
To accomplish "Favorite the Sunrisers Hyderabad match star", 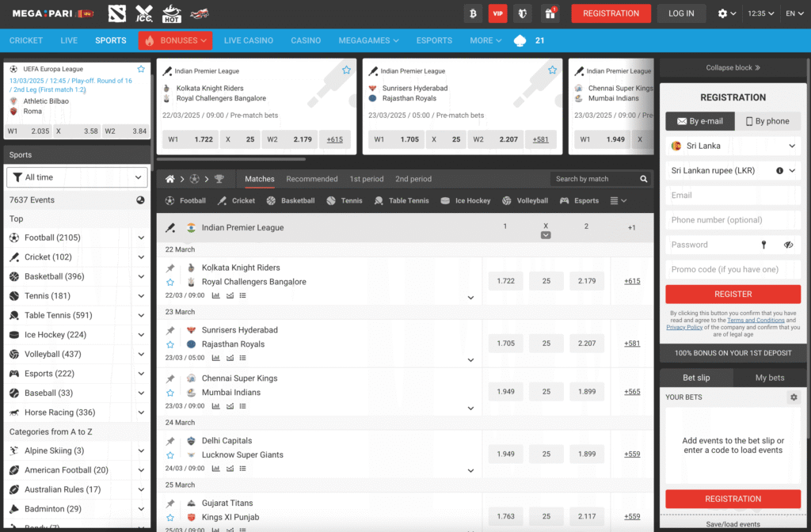I will tap(170, 344).
